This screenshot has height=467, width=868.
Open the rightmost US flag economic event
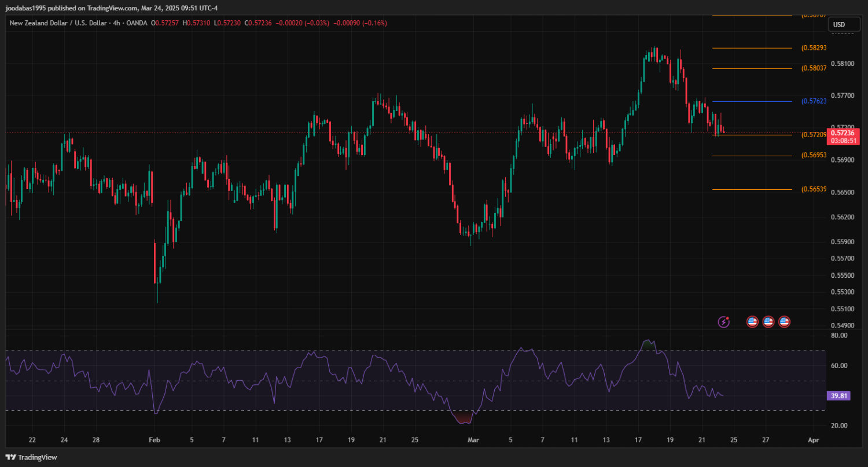pos(784,322)
